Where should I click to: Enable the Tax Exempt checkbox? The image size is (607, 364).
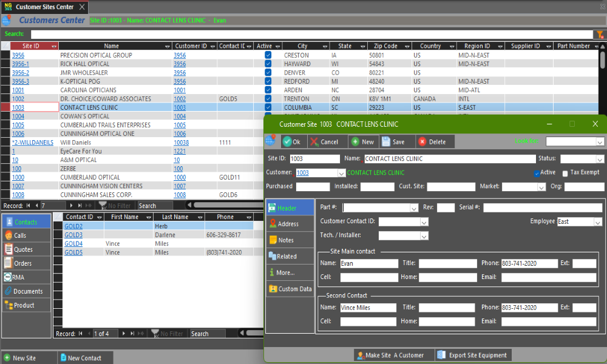tap(565, 174)
